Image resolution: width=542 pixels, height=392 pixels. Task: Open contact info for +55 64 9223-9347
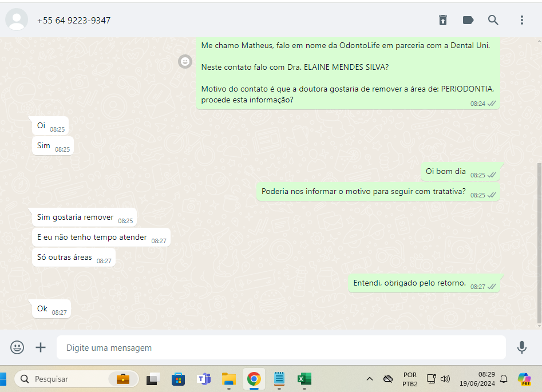pos(74,21)
